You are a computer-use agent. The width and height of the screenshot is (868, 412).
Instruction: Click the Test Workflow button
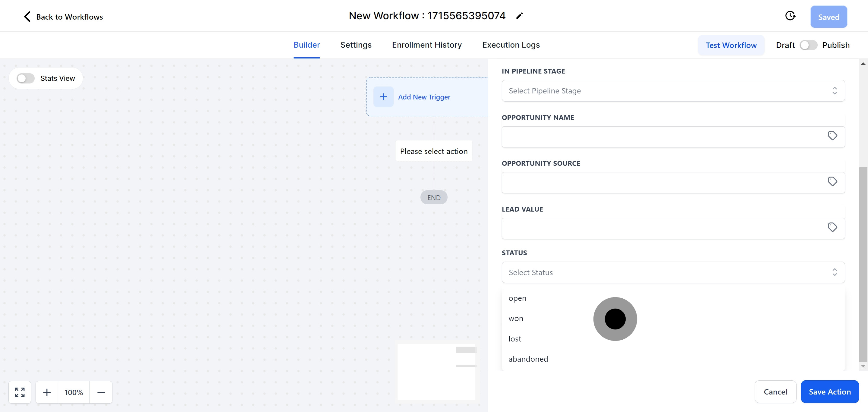(731, 45)
